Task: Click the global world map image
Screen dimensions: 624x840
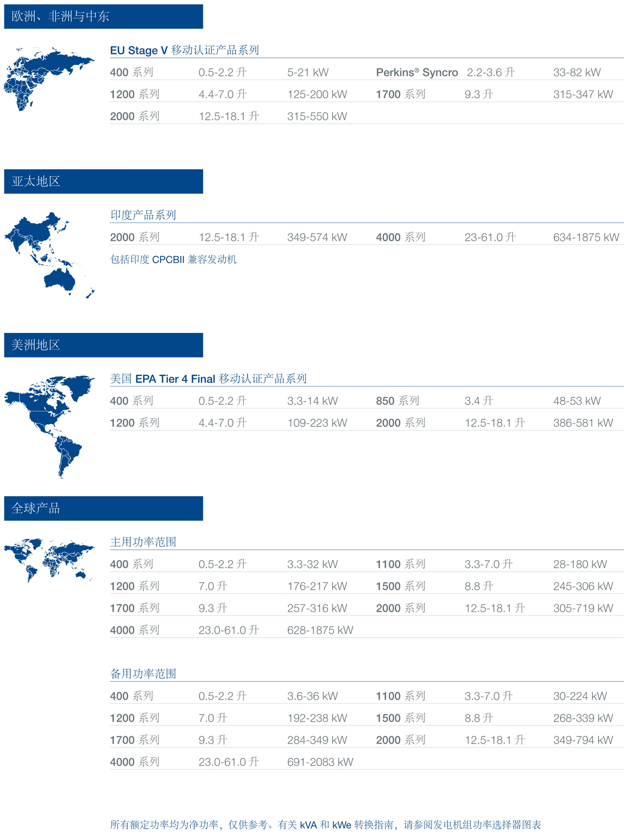Action: [x=49, y=560]
